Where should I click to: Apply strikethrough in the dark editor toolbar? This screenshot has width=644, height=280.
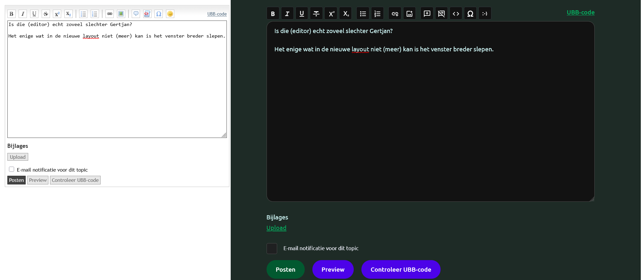(x=316, y=13)
